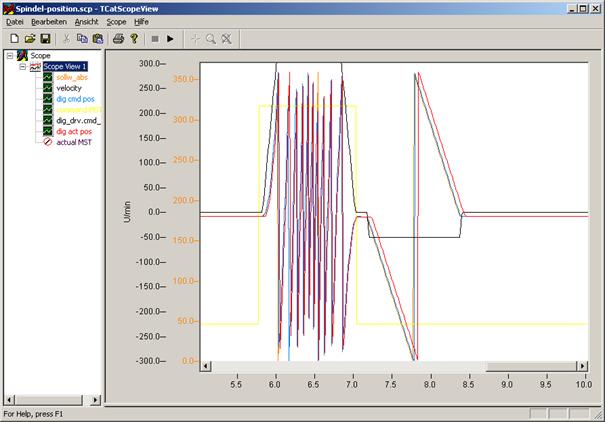Click the Copy toolbar icon

pos(82,38)
